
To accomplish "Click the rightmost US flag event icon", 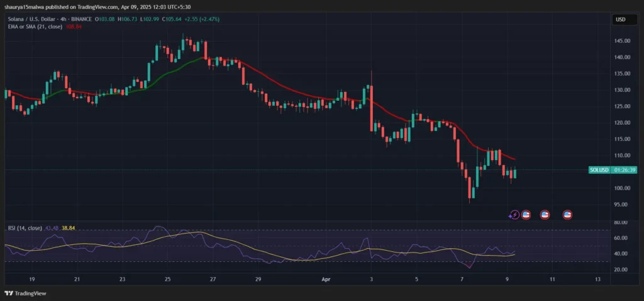I will tap(567, 215).
